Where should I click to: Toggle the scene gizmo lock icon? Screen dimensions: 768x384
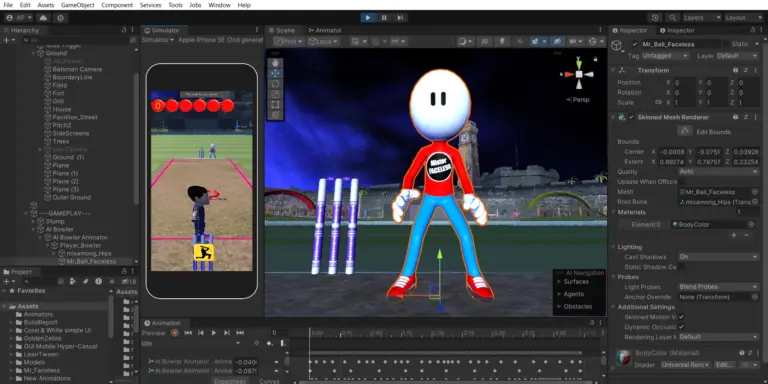coord(595,59)
